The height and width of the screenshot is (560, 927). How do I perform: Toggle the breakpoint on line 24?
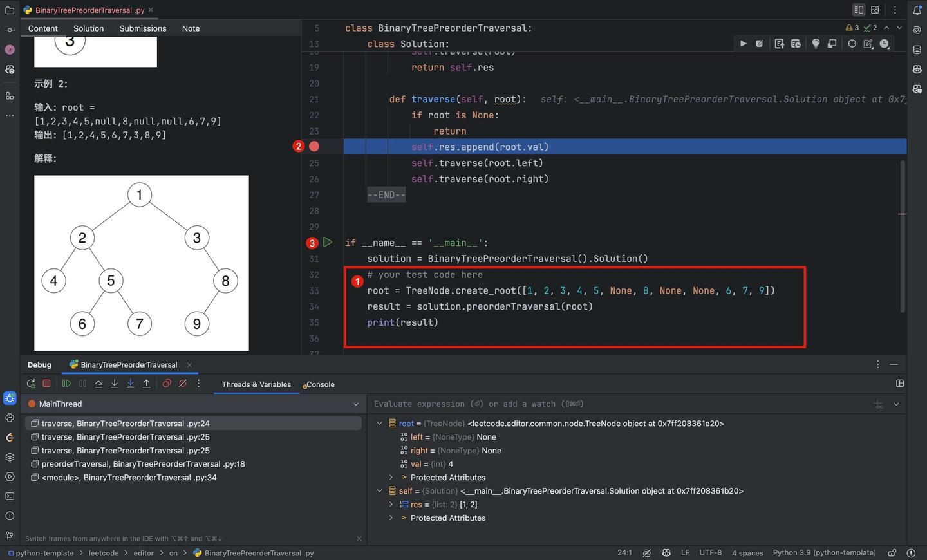tap(314, 146)
